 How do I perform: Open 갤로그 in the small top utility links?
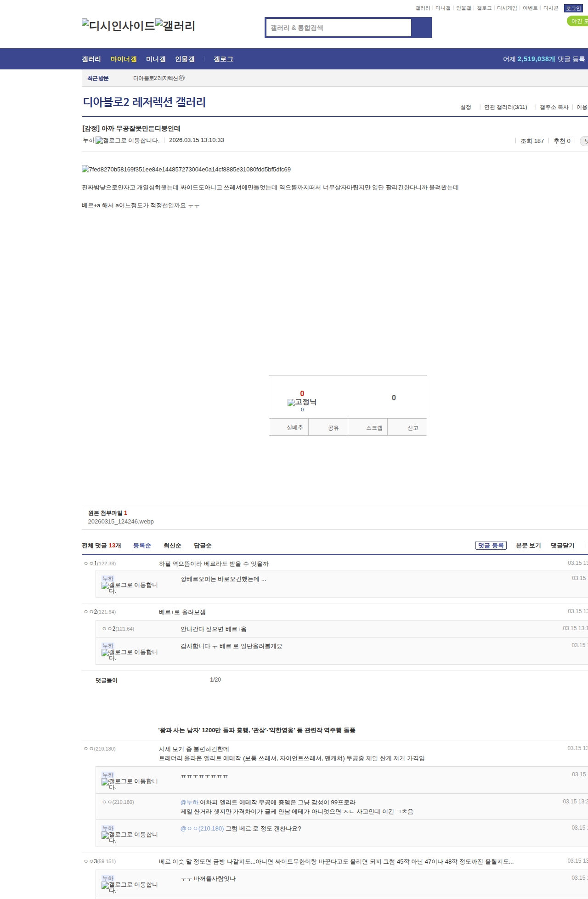tap(484, 8)
